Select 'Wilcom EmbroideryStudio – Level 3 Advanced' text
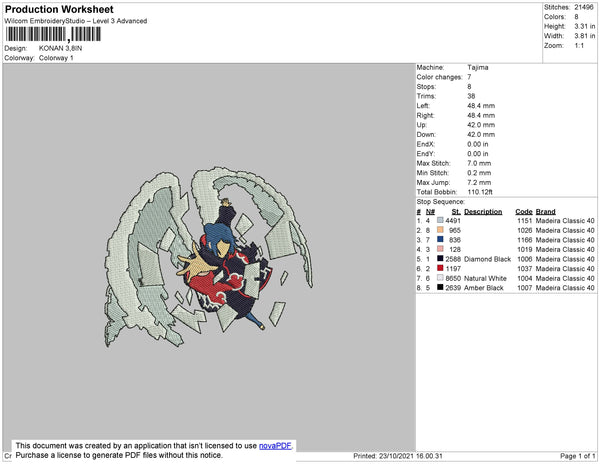Viewport: 600px width, 464px height. coord(76,21)
